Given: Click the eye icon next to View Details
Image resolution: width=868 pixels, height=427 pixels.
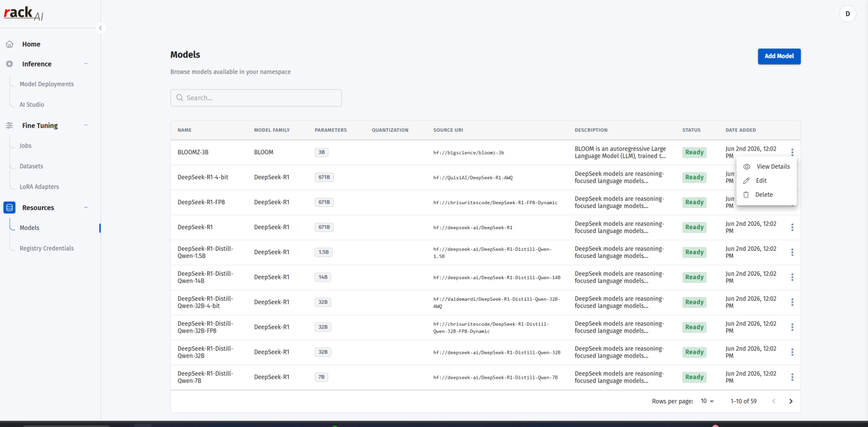Looking at the screenshot, I should [x=746, y=167].
